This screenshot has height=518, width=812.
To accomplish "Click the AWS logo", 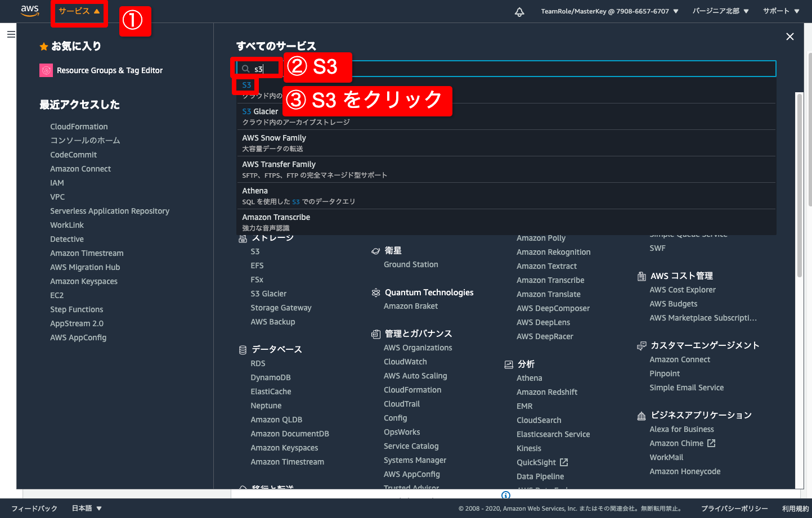I will pyautogui.click(x=30, y=11).
